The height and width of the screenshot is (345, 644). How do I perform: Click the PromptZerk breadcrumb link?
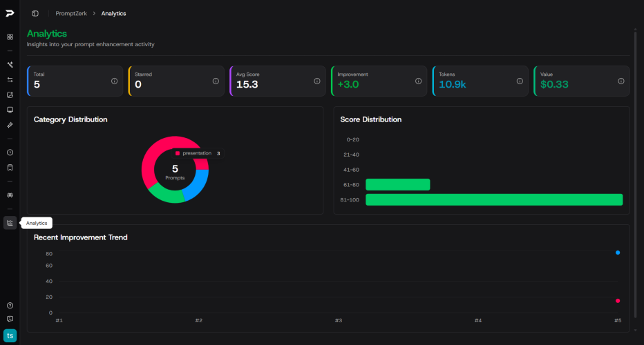coord(70,13)
